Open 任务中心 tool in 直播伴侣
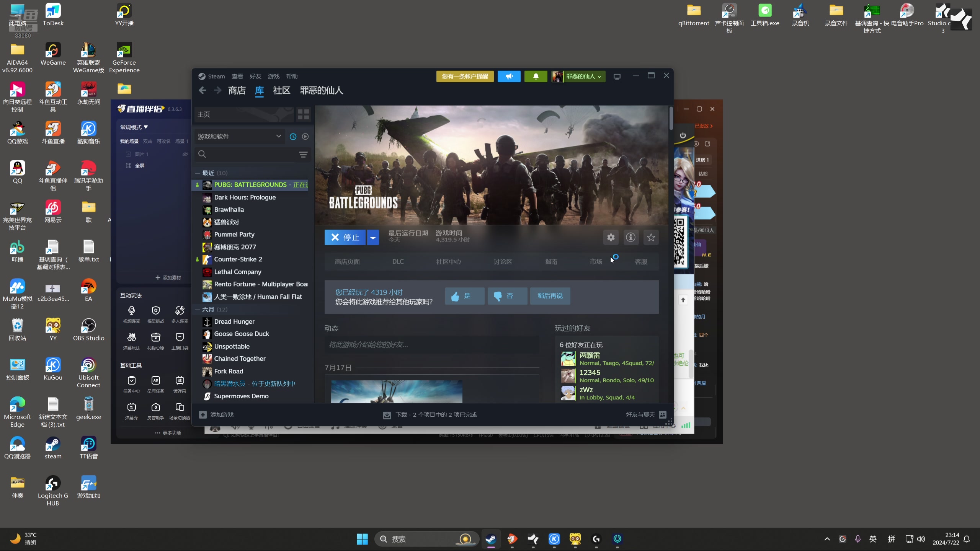Image resolution: width=980 pixels, height=551 pixels. (x=131, y=384)
